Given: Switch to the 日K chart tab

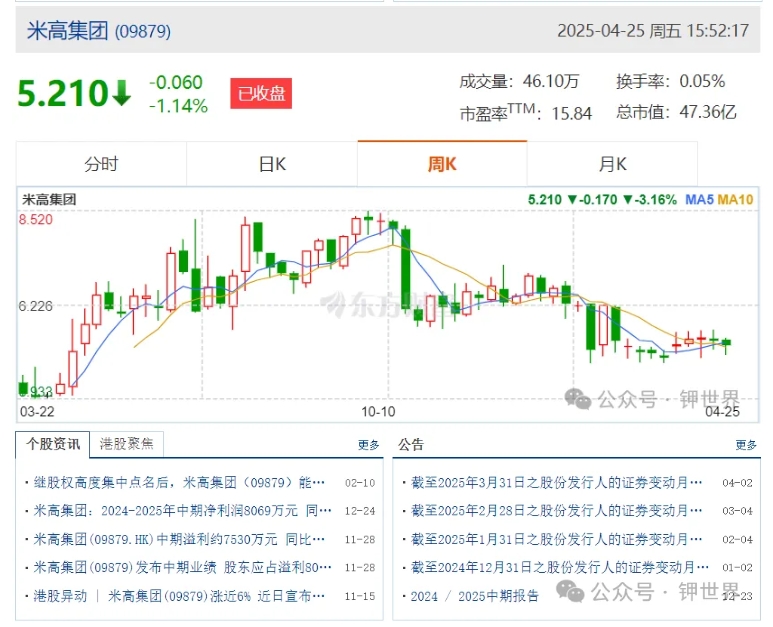Looking at the screenshot, I should (272, 164).
